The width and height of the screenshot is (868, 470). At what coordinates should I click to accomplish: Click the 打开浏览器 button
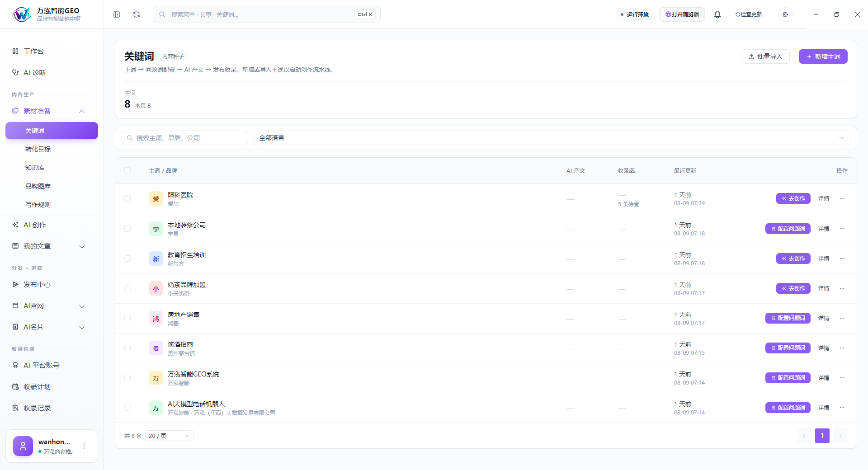coord(682,14)
